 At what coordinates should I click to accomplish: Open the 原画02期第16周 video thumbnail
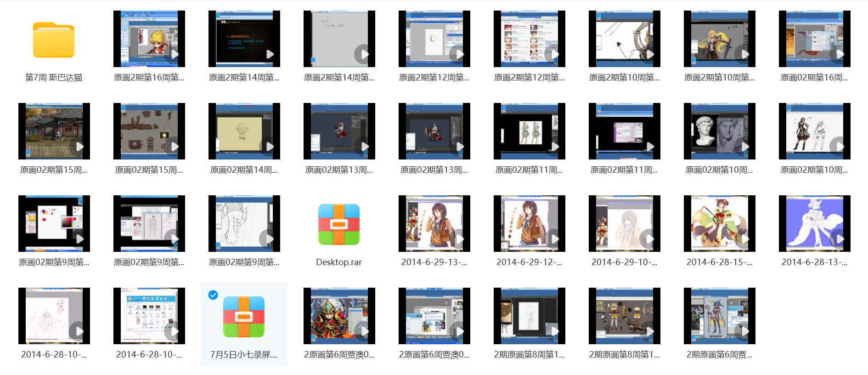click(814, 39)
